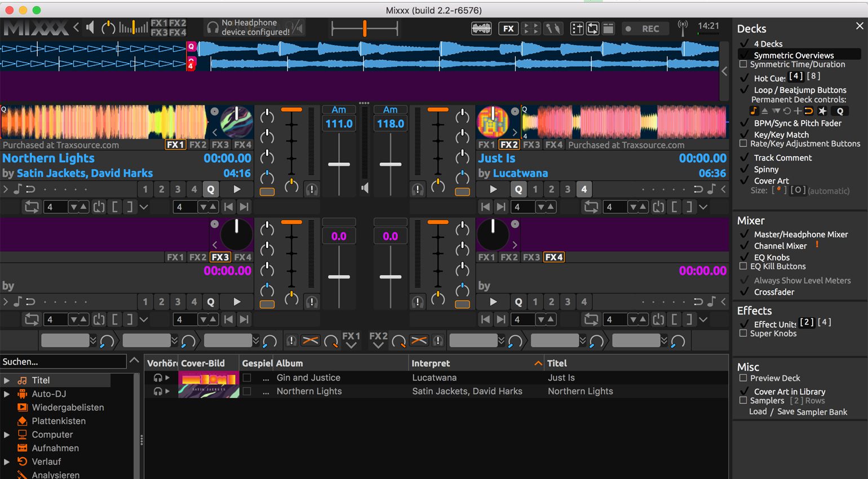The image size is (868, 479).
Task: Enable Rate/Key Adjustment Buttons checkbox
Action: (x=743, y=144)
